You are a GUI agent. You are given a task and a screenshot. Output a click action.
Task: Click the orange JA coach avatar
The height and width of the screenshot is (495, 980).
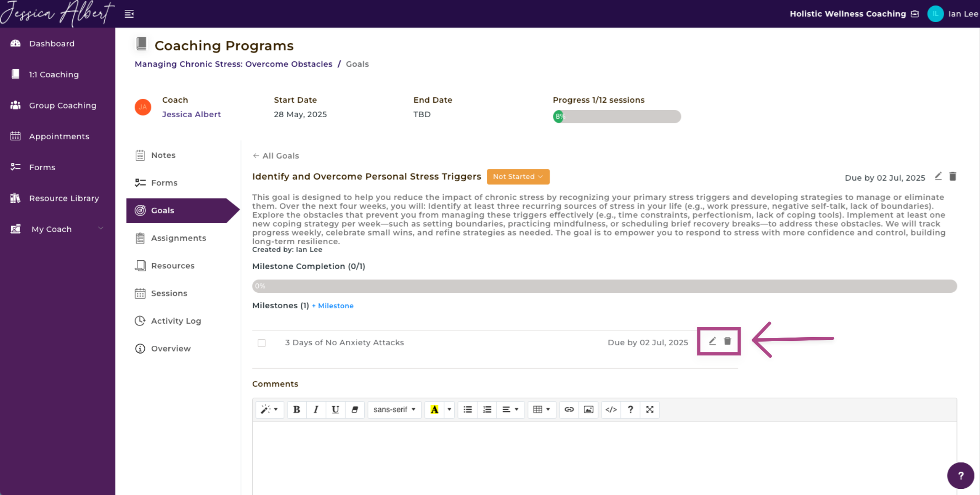click(x=143, y=107)
